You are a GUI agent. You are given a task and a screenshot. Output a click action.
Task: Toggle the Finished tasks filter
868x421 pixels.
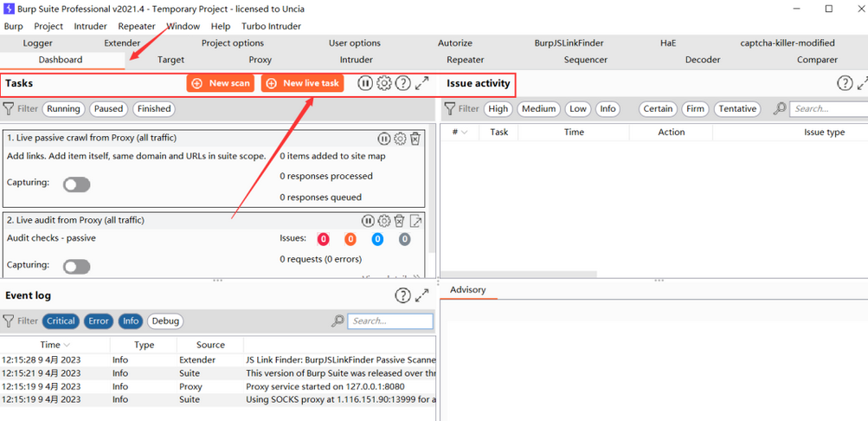click(154, 108)
